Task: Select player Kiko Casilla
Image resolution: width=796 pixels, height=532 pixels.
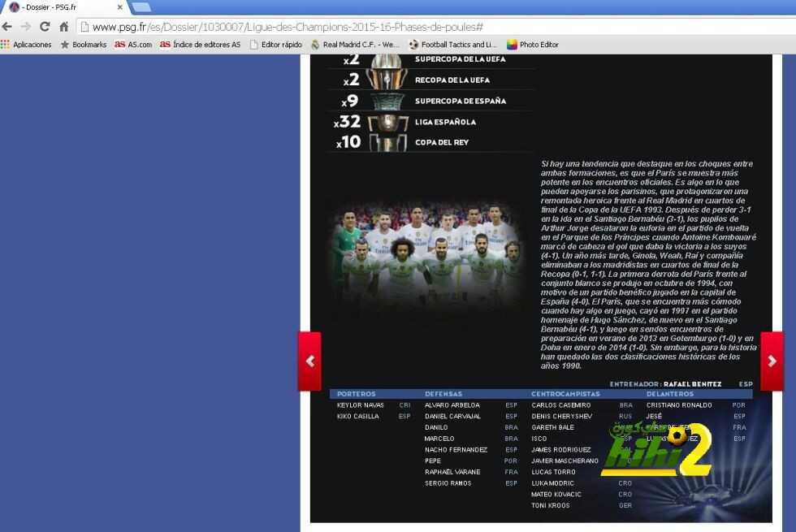Action: point(358,416)
